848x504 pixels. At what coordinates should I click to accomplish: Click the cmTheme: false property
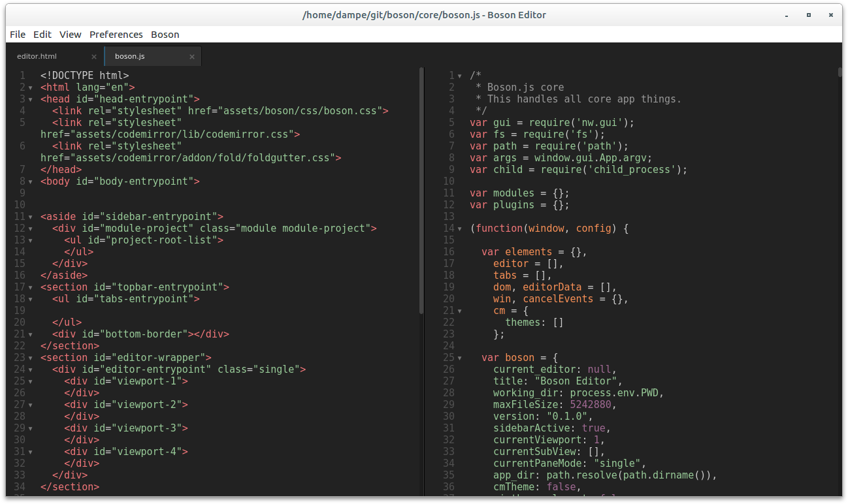coord(537,487)
